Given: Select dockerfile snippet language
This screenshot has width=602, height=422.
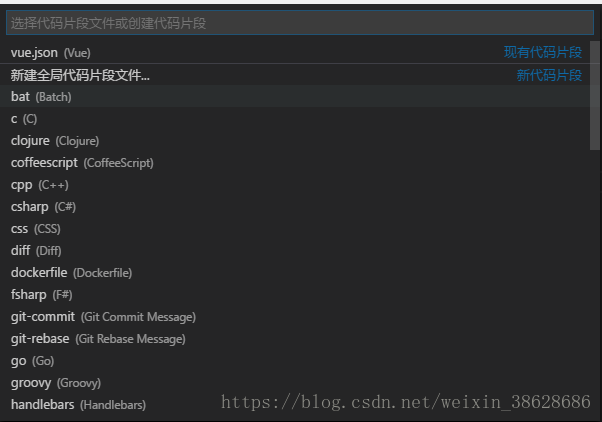Looking at the screenshot, I should pos(71,273).
